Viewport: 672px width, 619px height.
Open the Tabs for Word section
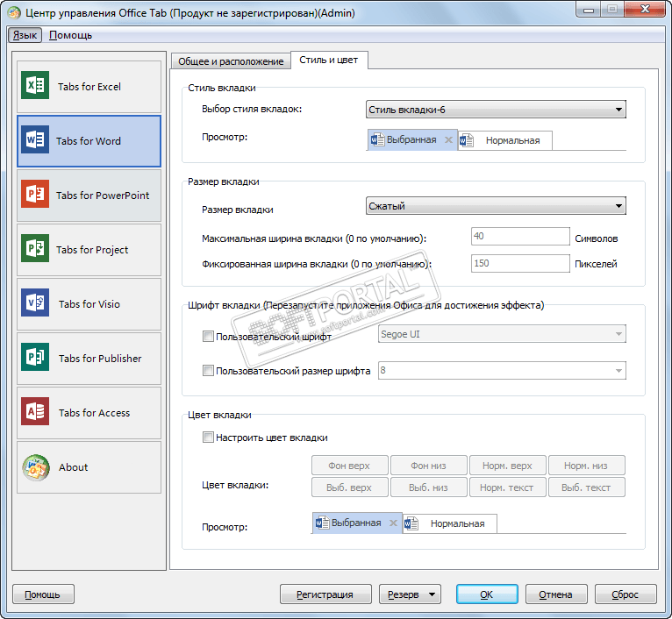coord(89,141)
